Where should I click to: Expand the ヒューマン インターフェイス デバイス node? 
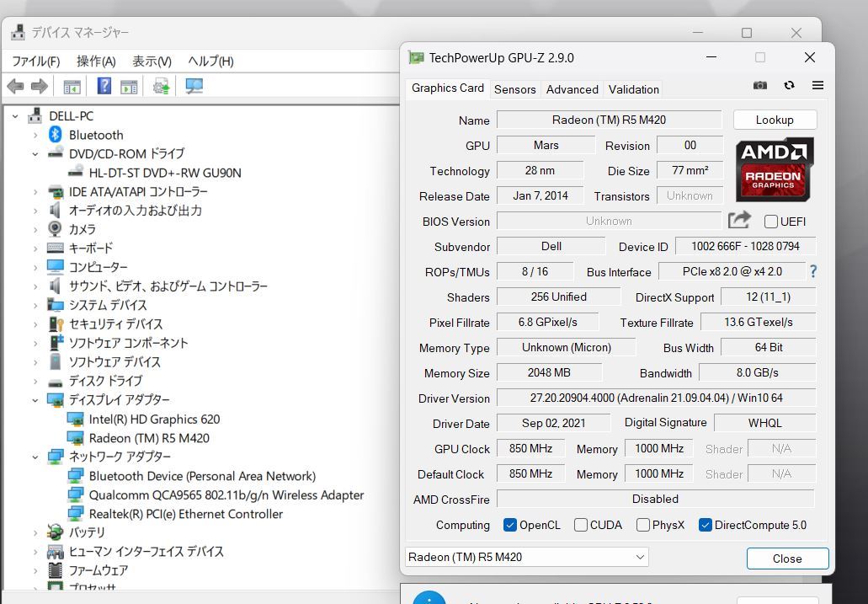click(x=35, y=552)
